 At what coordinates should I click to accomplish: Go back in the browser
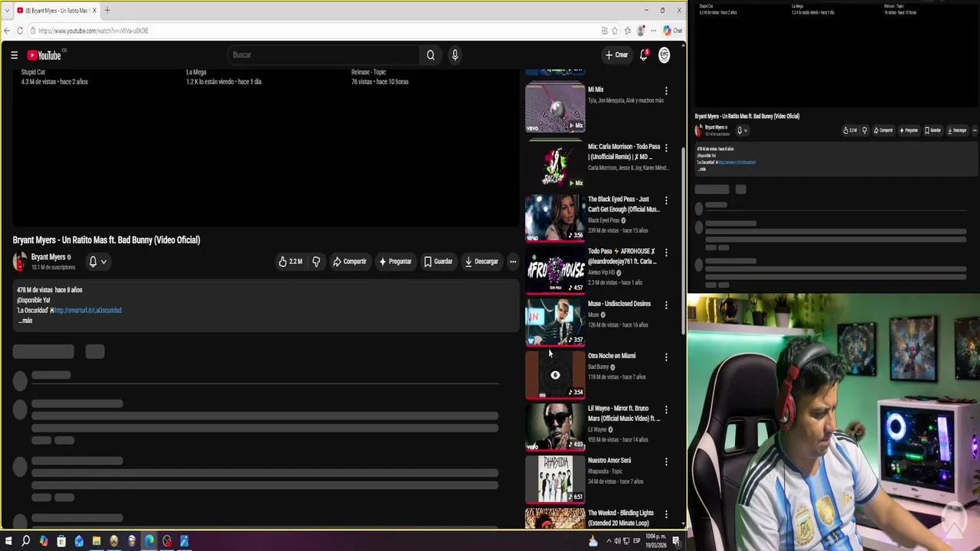coord(8,31)
